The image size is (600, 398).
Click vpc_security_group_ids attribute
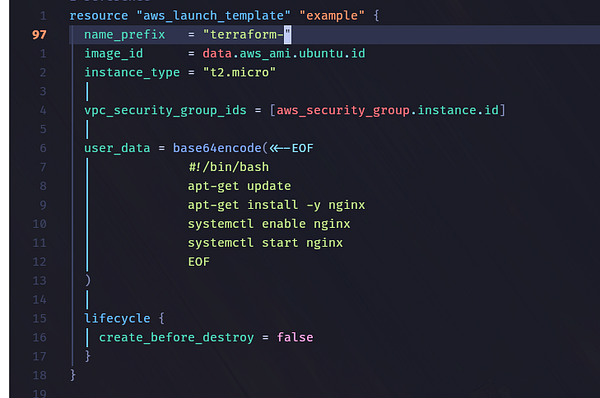pyautogui.click(x=165, y=111)
